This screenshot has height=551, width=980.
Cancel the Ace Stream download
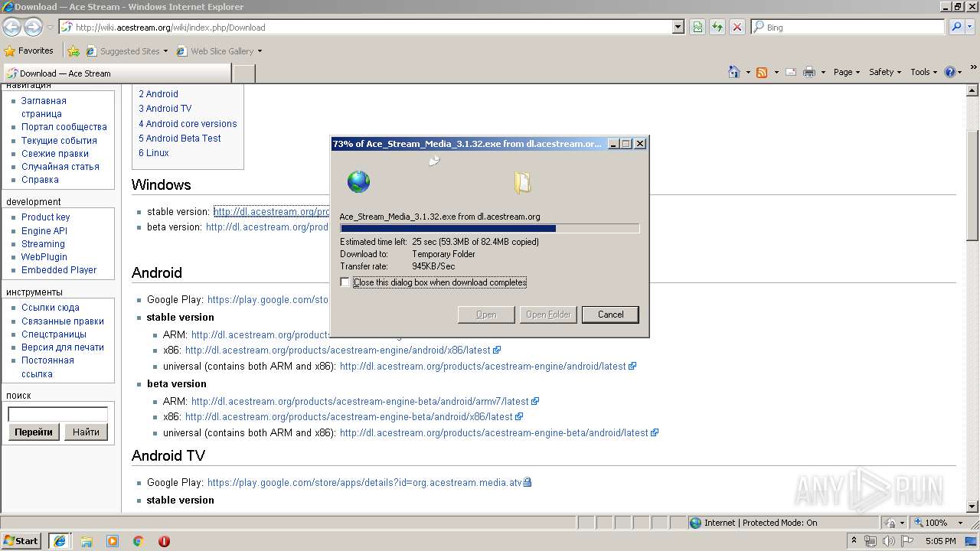(x=610, y=315)
